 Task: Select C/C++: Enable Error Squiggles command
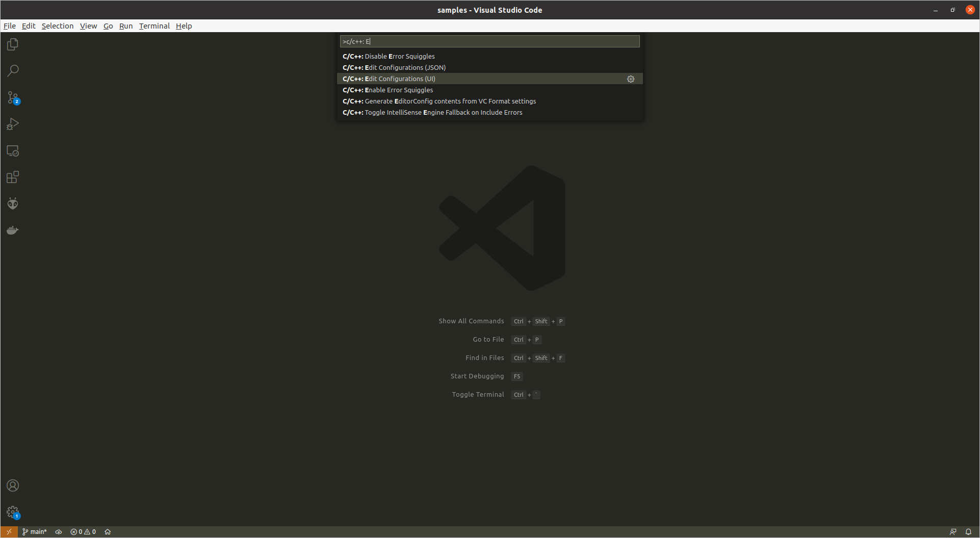[x=490, y=90]
